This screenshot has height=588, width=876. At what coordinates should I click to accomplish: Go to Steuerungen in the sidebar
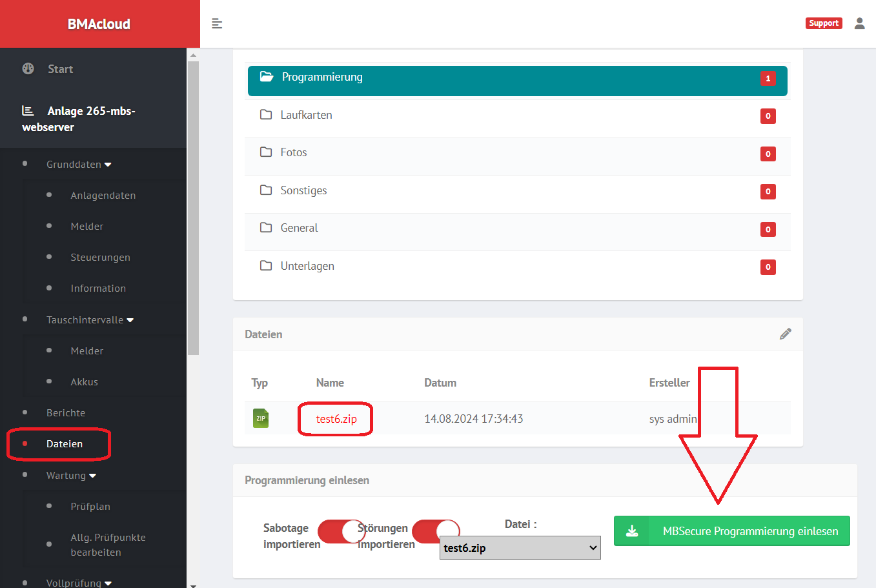coord(101,258)
